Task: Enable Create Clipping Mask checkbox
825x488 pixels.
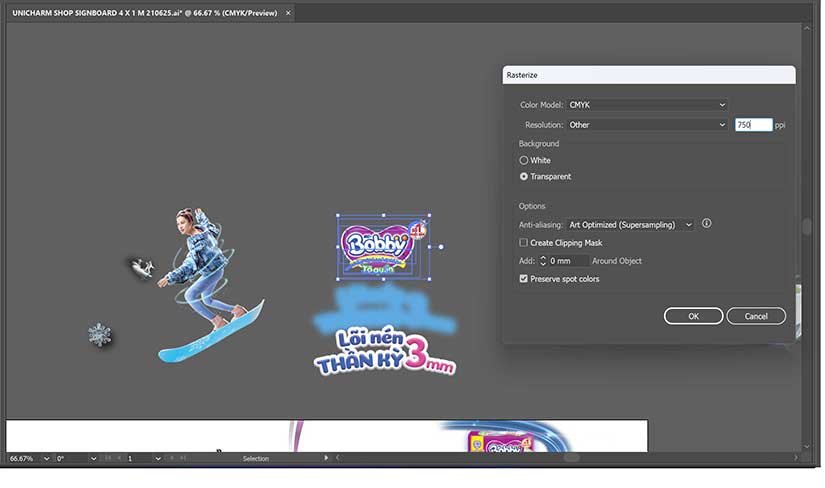Action: pos(524,243)
